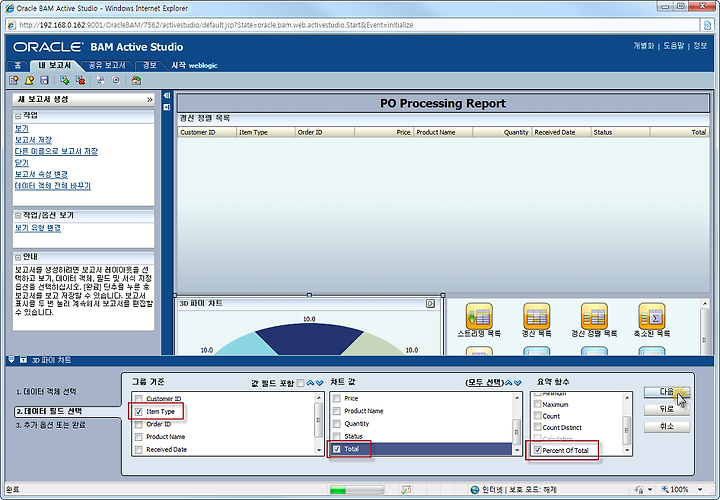
Task: Open the 정보 link in header
Action: coord(700,46)
